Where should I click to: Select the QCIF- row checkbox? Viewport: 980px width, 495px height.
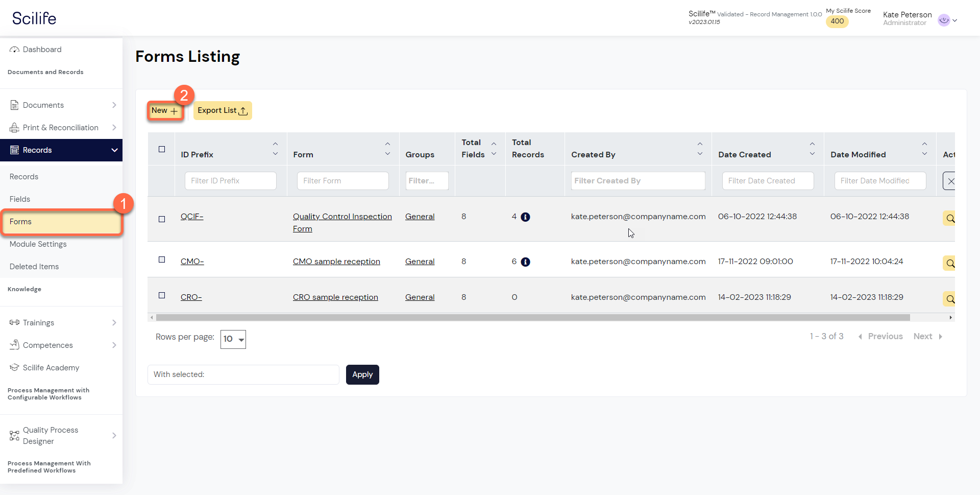point(162,219)
